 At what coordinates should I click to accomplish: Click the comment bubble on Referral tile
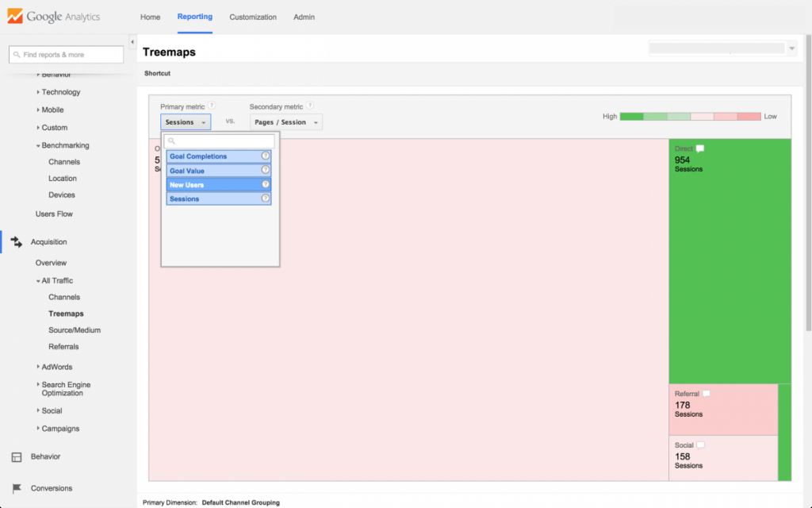coord(707,394)
